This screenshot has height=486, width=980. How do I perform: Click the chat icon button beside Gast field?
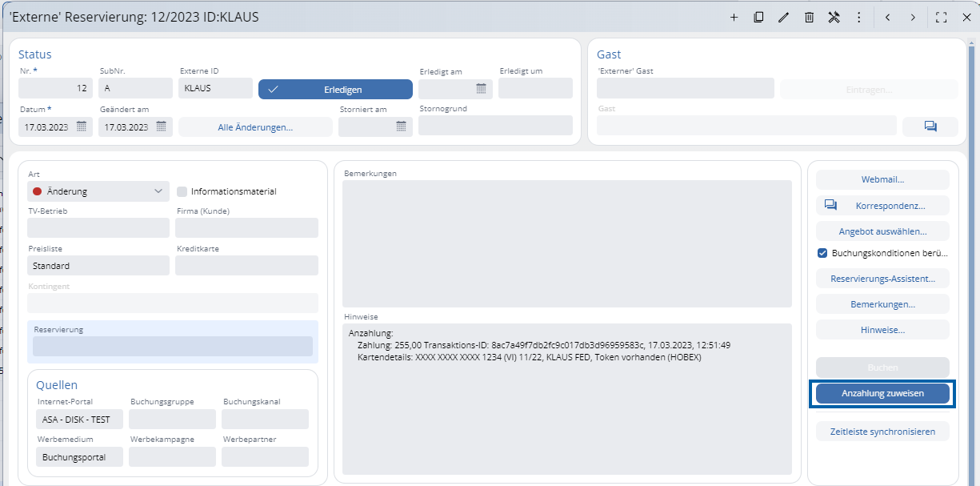click(930, 127)
